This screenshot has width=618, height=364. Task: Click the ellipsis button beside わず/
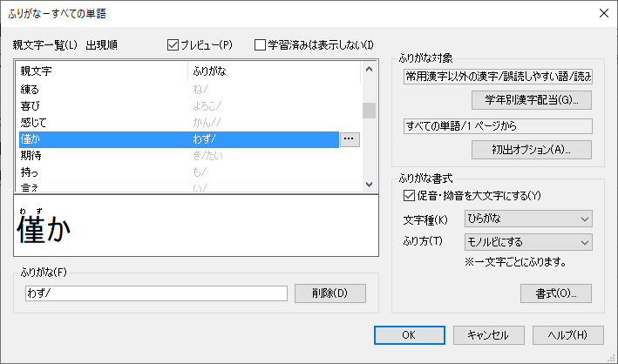coord(349,139)
